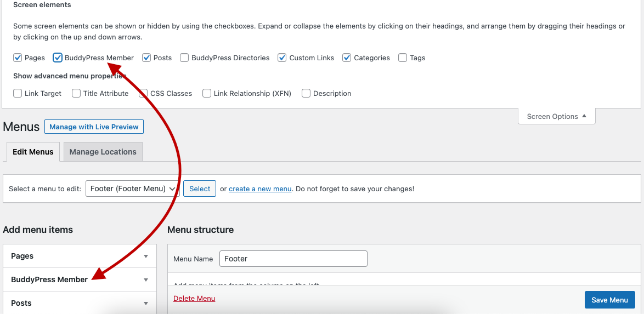The image size is (644, 314).
Task: Enable the Description advanced property checkbox
Action: (306, 93)
